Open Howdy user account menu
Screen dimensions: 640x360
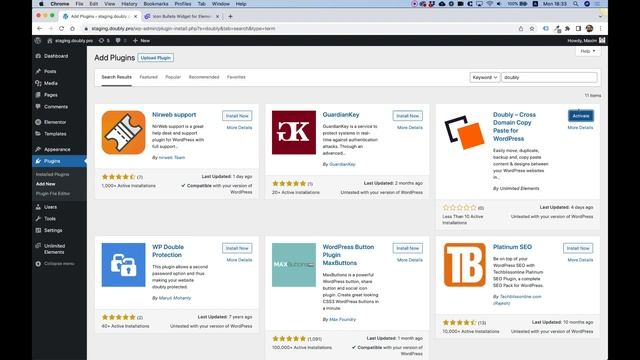click(x=586, y=41)
